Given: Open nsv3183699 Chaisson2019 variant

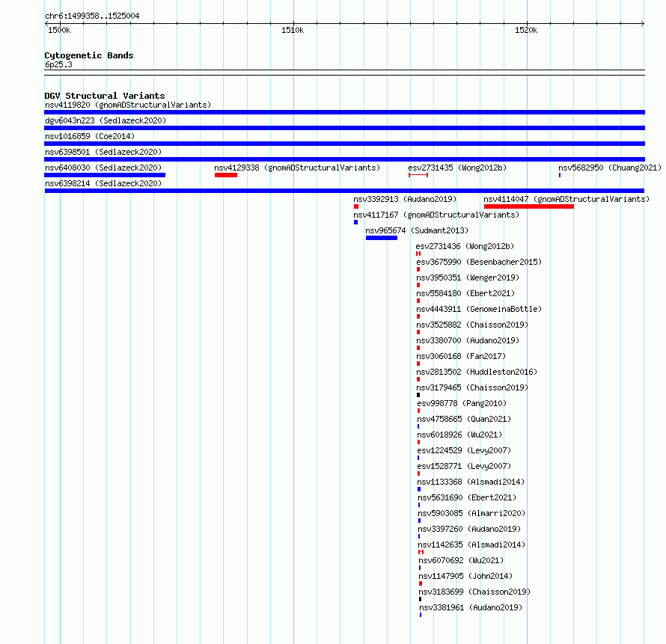Looking at the screenshot, I should (x=474, y=592).
